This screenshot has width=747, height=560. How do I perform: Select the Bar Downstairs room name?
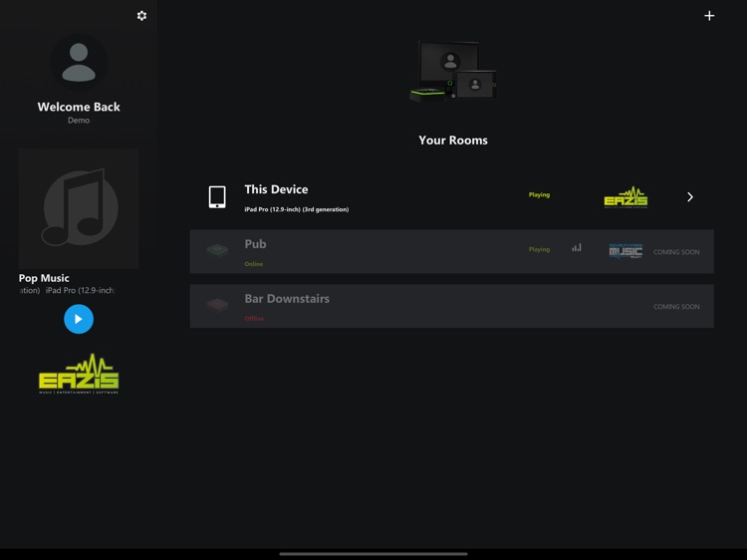point(287,299)
